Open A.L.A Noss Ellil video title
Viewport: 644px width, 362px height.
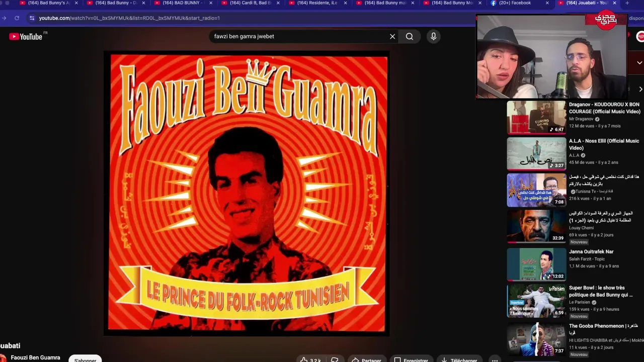[604, 144]
